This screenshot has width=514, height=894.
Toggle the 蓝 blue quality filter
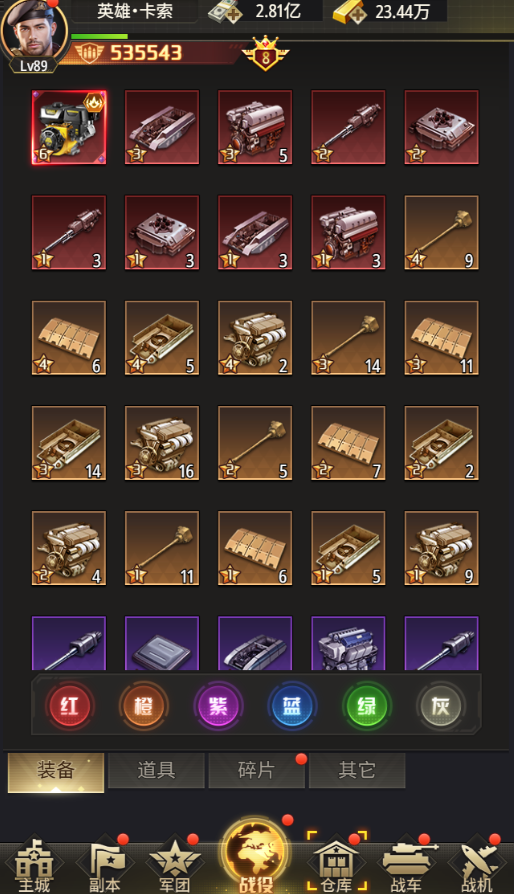[292, 706]
